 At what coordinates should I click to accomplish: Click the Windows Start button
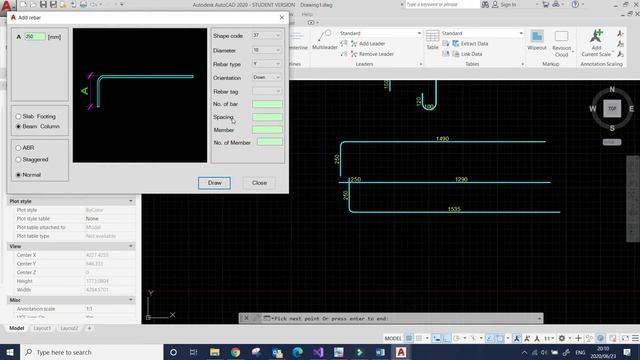point(10,352)
